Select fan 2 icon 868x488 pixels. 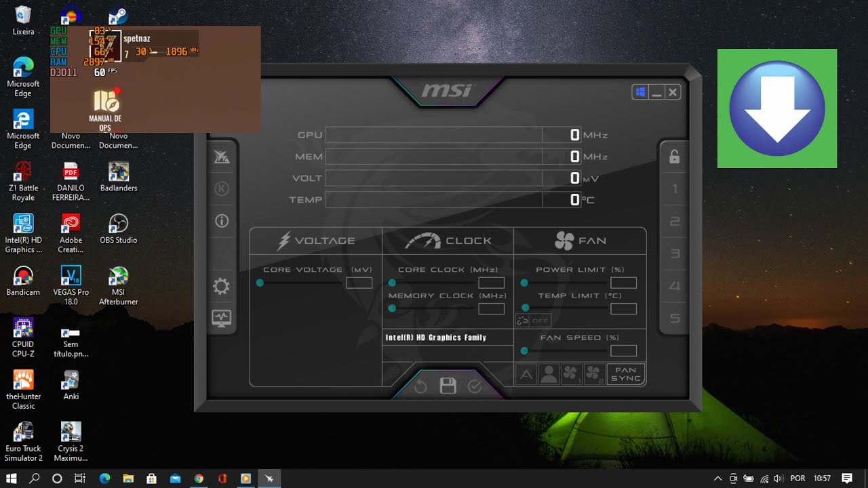[593, 374]
